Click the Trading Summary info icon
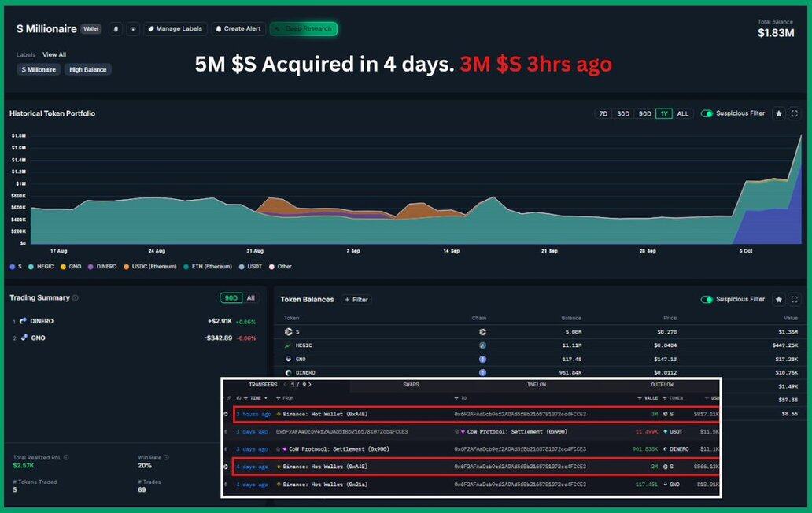The width and height of the screenshot is (812, 513). click(76, 298)
